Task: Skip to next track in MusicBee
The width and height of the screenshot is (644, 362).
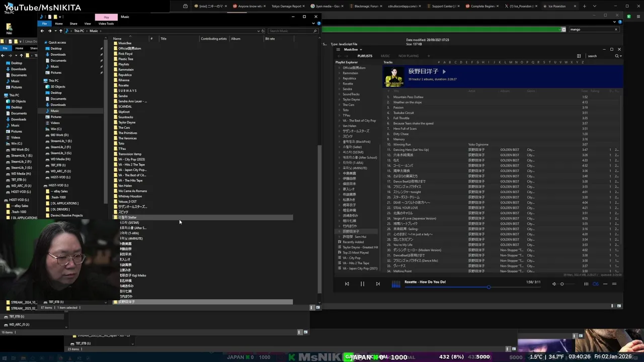Action: tap(378, 284)
